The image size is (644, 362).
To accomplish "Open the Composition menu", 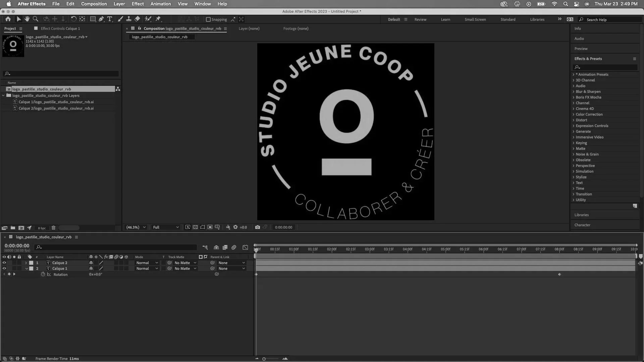I will coord(94,4).
